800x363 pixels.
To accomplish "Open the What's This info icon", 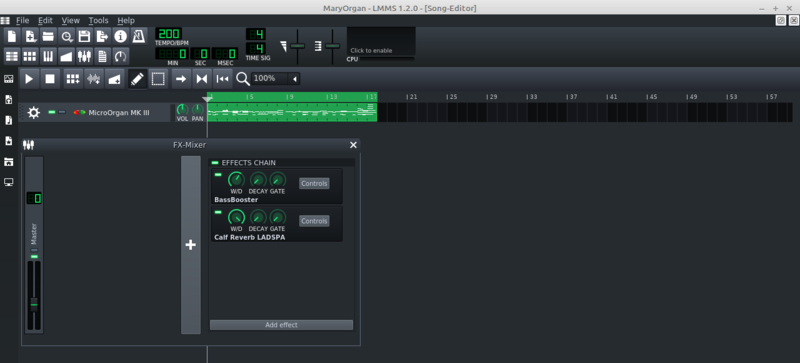I will (120, 36).
